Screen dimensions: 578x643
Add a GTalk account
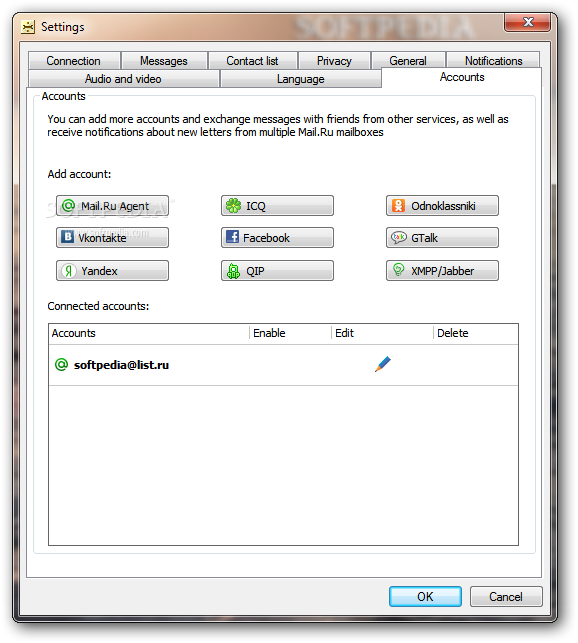point(442,238)
